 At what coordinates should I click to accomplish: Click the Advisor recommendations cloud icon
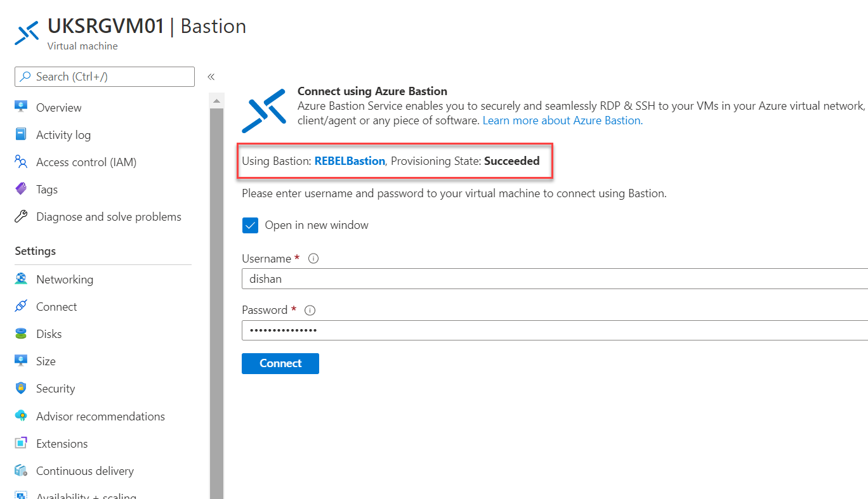[21, 416]
